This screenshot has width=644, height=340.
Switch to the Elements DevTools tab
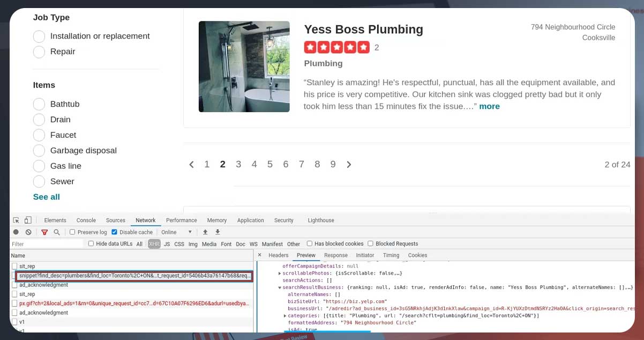click(55, 220)
